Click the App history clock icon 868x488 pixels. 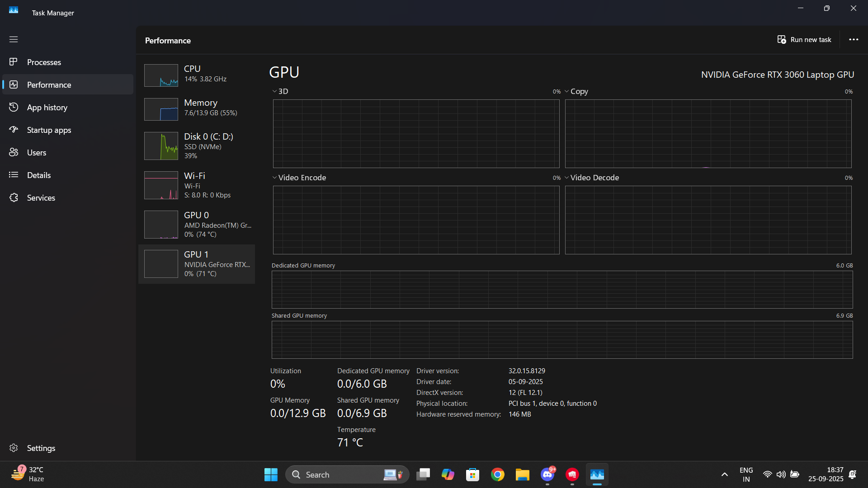[x=14, y=107]
